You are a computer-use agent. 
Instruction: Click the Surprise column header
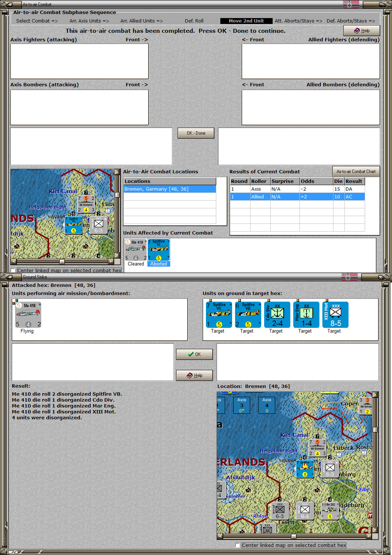pos(284,181)
